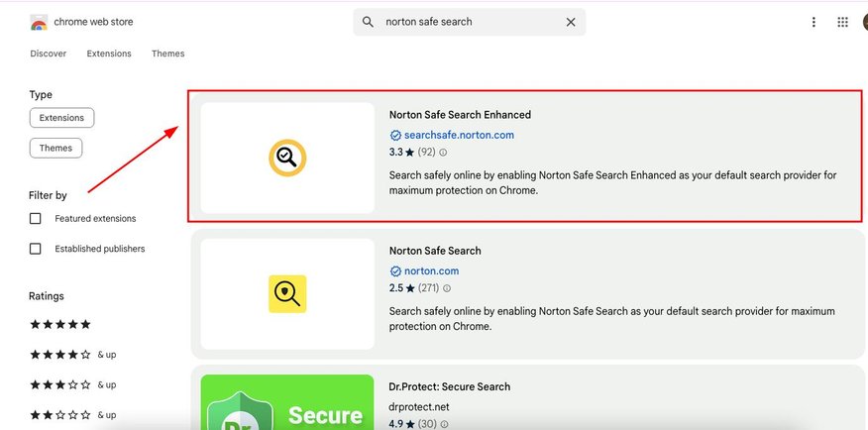This screenshot has width=868, height=430.
Task: Filter by two stars & up
Action: click(x=72, y=415)
